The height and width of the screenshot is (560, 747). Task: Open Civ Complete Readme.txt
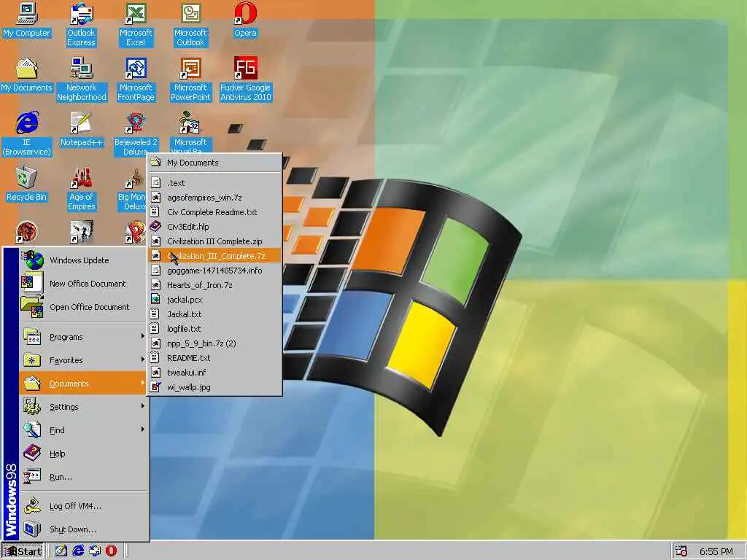point(214,212)
